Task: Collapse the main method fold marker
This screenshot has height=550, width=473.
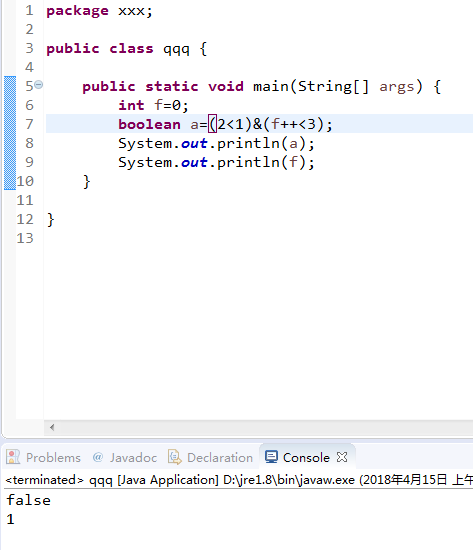Action: (39, 85)
